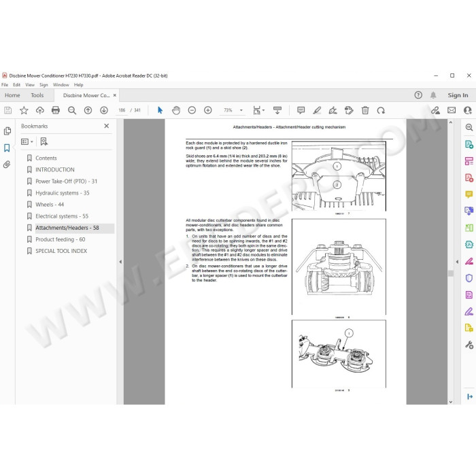Open the search magnifier in right pane
This screenshot has width=476, height=476.
(469, 127)
